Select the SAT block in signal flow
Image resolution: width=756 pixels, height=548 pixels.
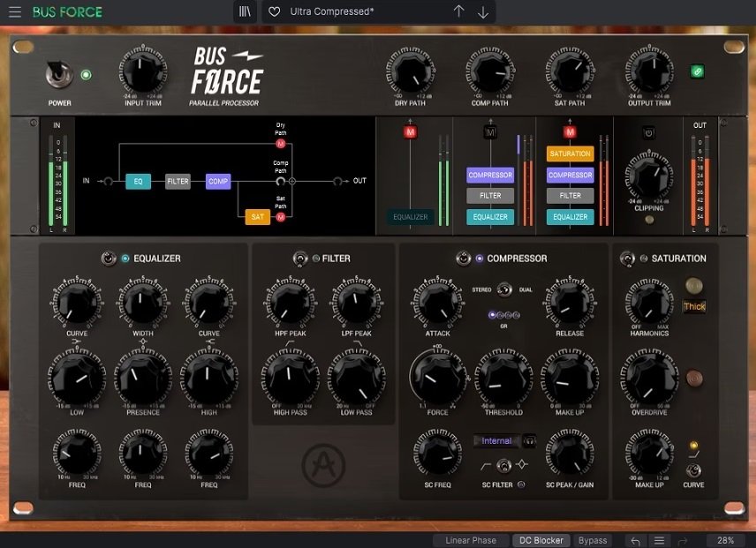(258, 217)
